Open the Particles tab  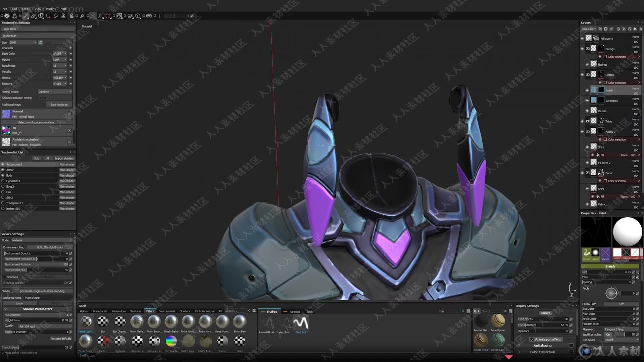coord(292,311)
